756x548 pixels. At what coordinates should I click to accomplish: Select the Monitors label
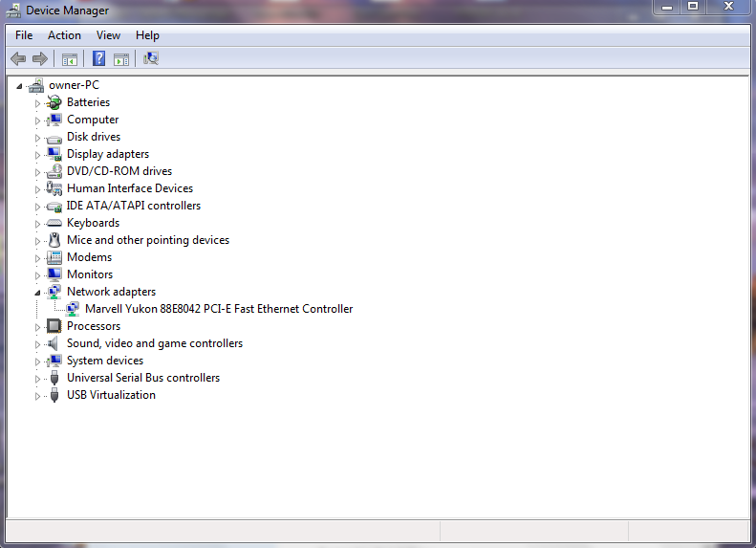pos(90,274)
